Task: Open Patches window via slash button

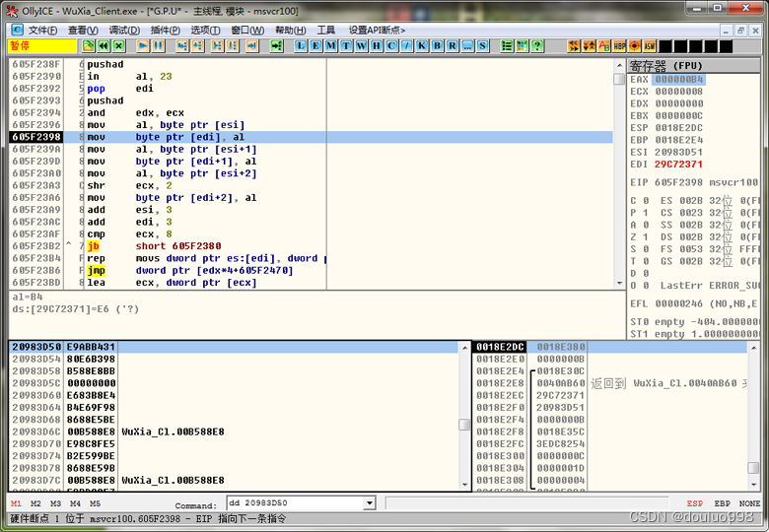Action: 406,46
